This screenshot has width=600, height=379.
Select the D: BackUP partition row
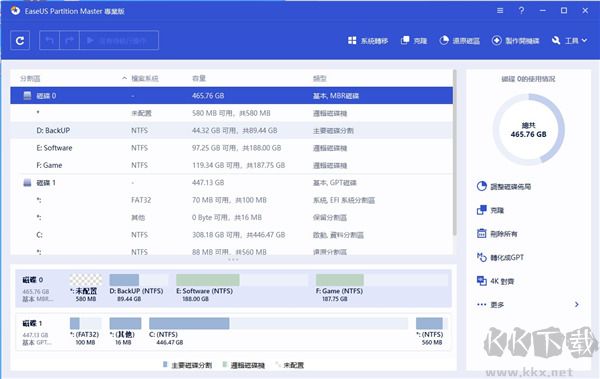click(x=231, y=131)
